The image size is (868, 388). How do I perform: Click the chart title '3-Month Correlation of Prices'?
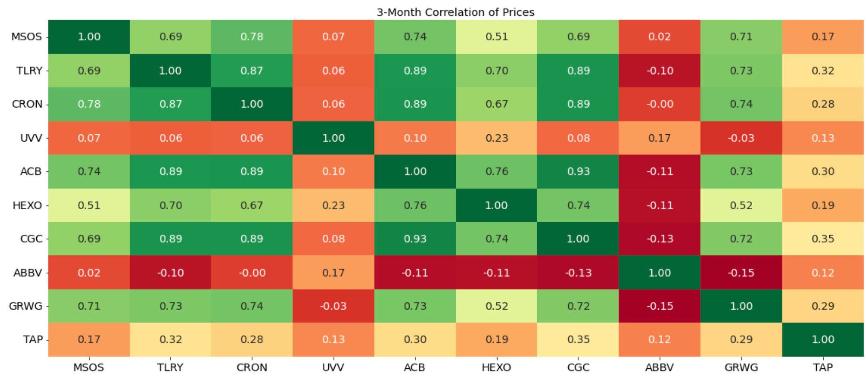click(455, 12)
